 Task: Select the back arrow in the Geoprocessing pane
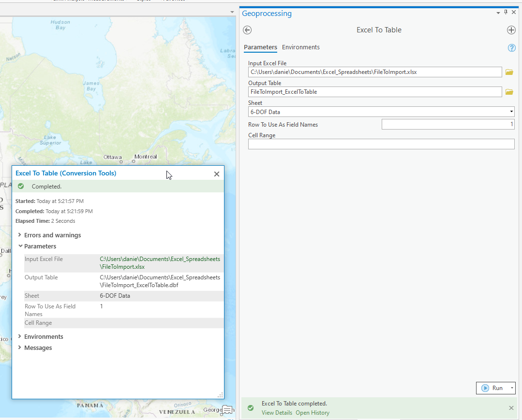pos(247,30)
